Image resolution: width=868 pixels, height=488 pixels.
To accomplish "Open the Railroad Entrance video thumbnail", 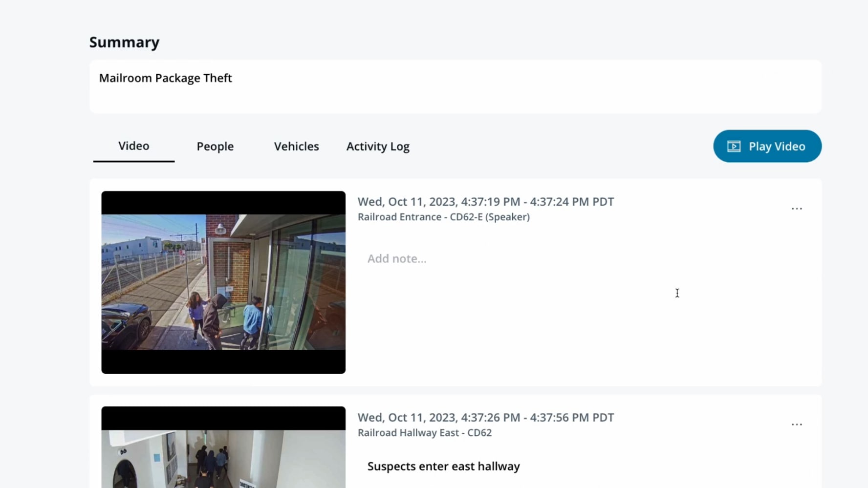I will (223, 282).
